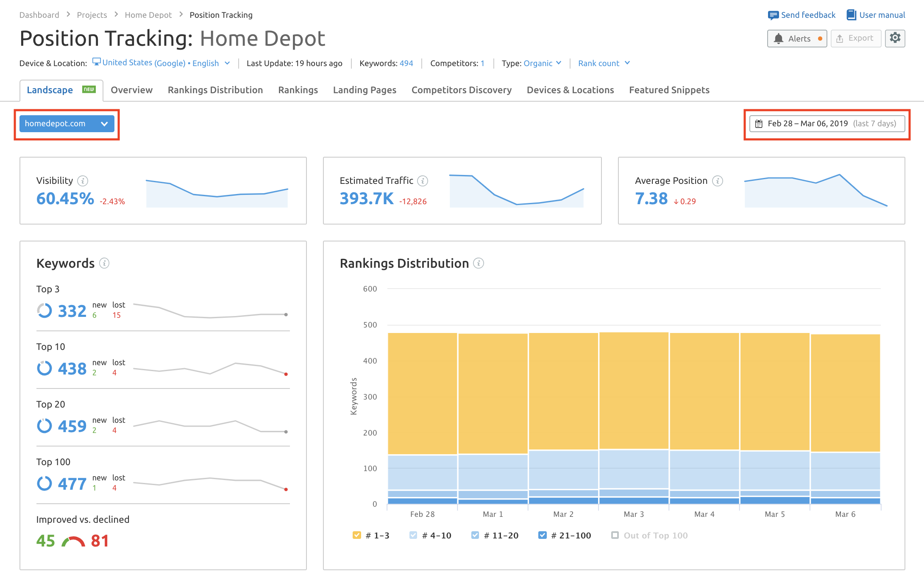Click the Estimated Traffic value 393.7K
924x577 pixels.
pos(367,199)
